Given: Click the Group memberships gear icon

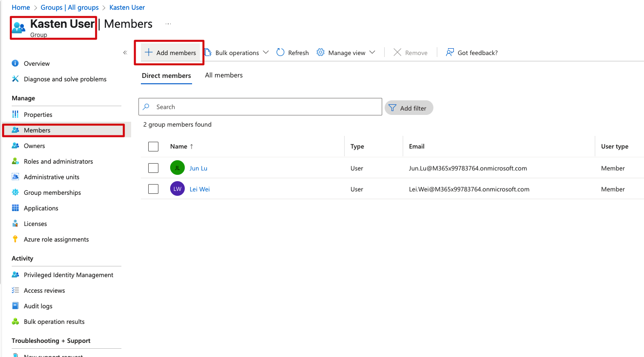Looking at the screenshot, I should [15, 192].
